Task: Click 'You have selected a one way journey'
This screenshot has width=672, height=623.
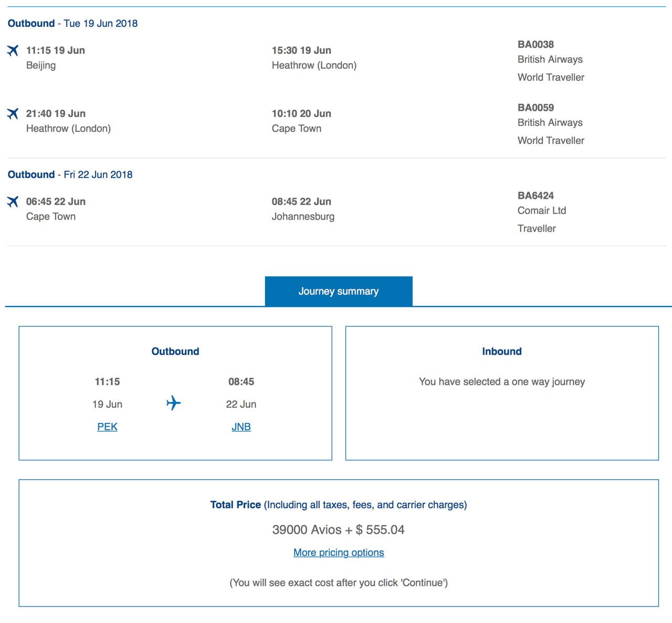Action: point(502,382)
